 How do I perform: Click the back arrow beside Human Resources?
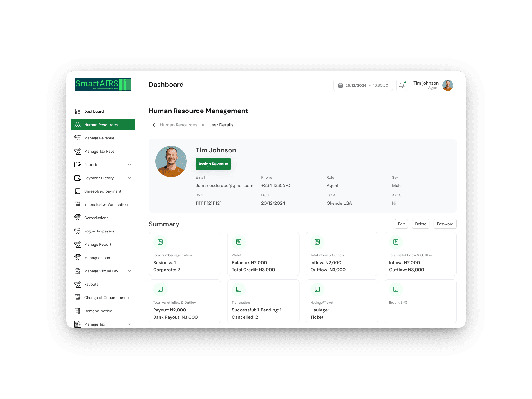click(x=154, y=125)
